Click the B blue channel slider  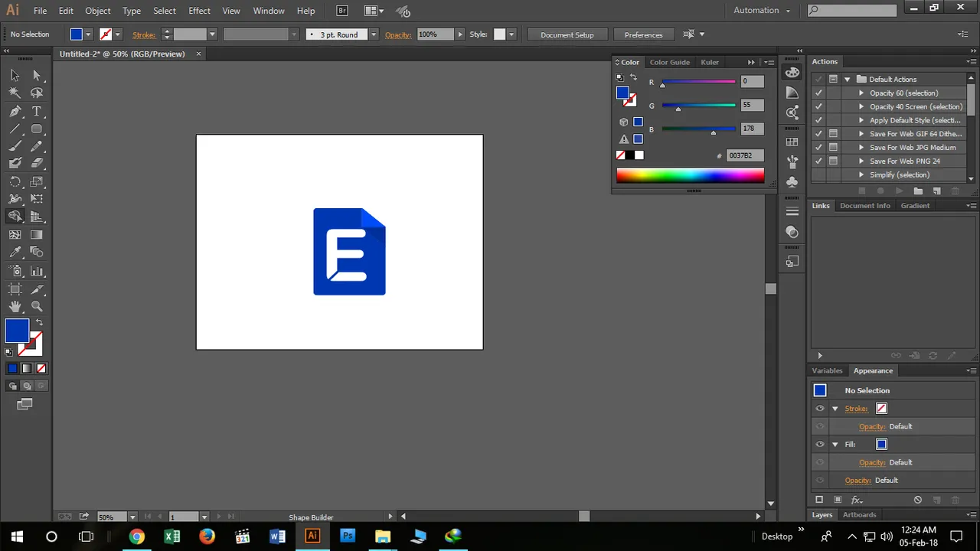coord(698,129)
